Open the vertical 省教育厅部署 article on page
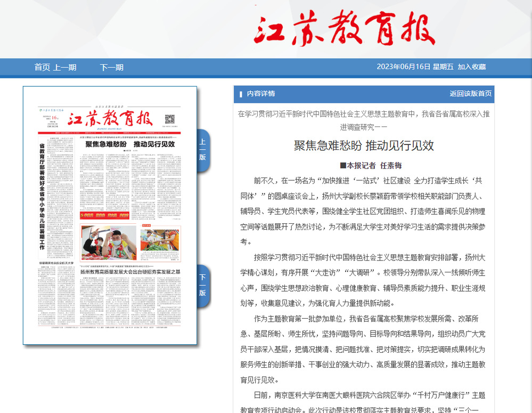The image size is (532, 413). pyautogui.click(x=42, y=197)
